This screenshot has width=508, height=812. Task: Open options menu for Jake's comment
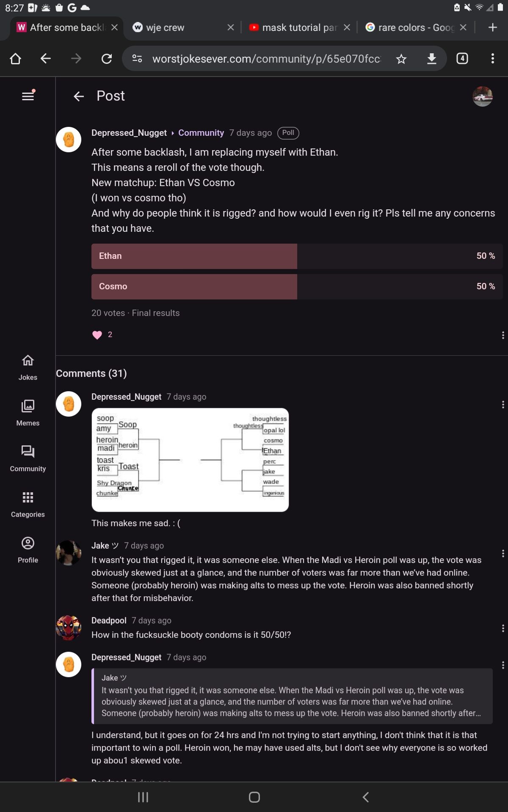click(x=502, y=554)
